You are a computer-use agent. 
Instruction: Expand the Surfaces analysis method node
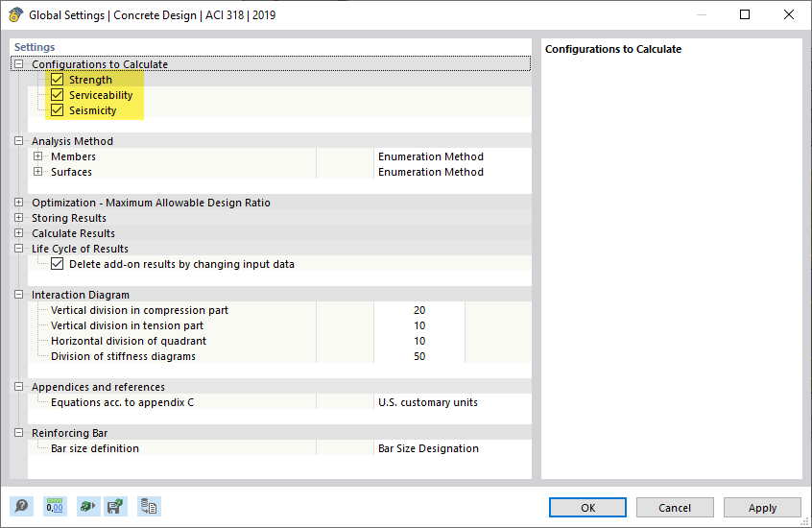coord(38,172)
